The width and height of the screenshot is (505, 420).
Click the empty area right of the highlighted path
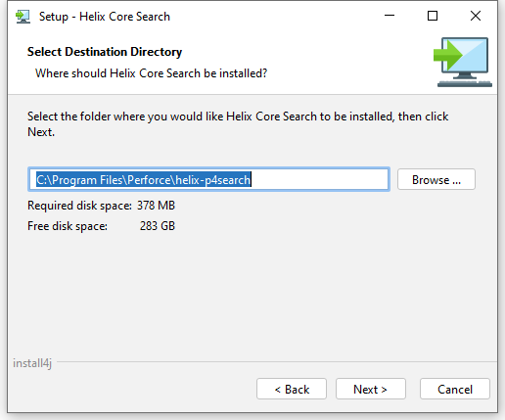click(320, 179)
